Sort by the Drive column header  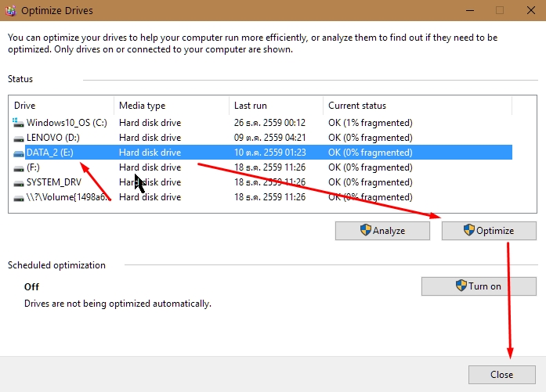61,106
